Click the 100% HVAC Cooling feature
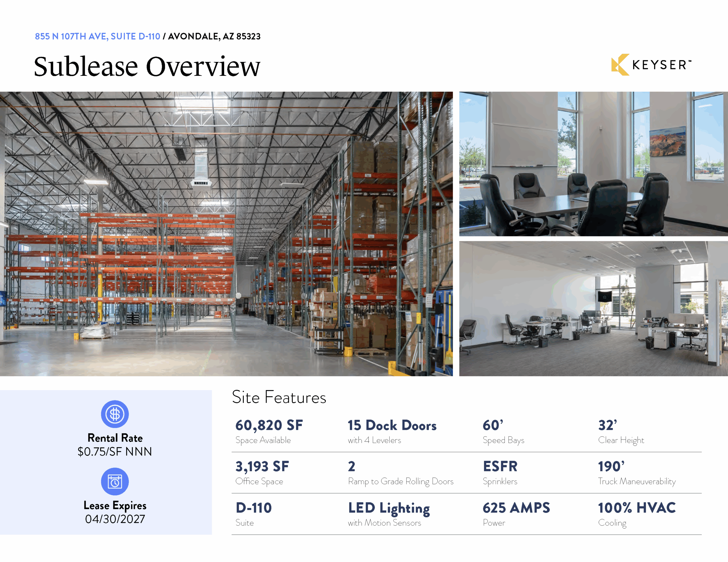 [x=636, y=508]
